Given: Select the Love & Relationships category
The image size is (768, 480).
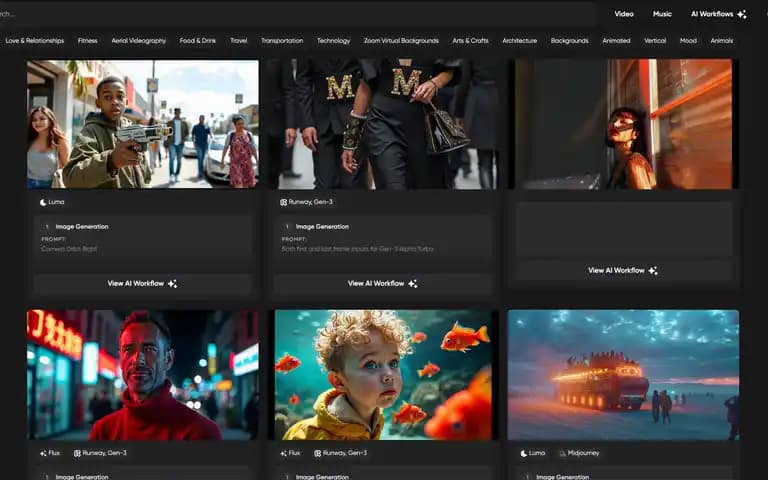Looking at the screenshot, I should point(35,41).
